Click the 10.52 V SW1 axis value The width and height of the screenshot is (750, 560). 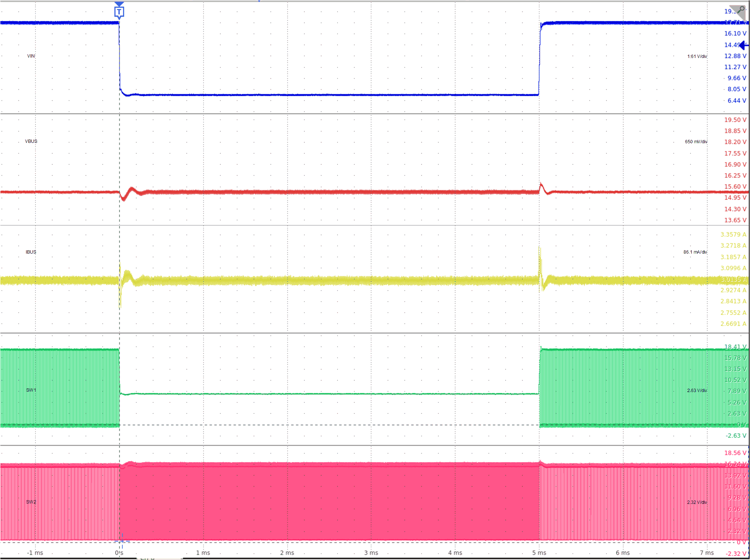(735, 380)
